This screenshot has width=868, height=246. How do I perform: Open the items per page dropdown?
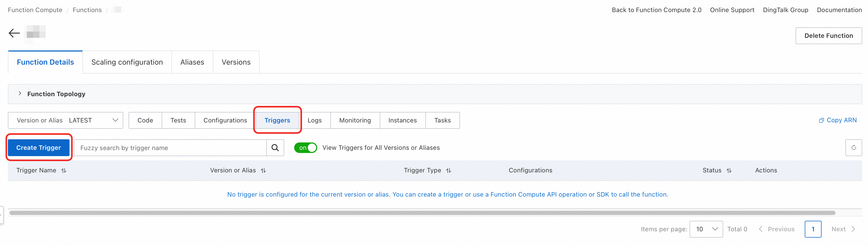(706, 229)
